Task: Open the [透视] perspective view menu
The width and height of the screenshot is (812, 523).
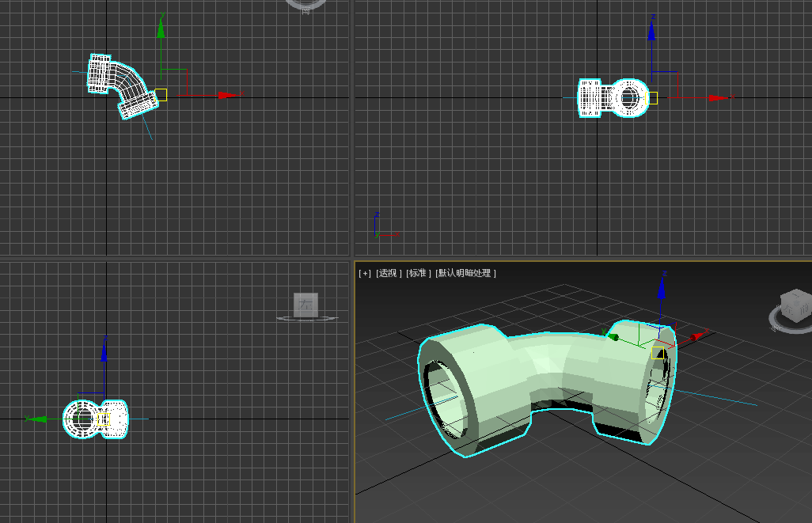Action: point(388,273)
